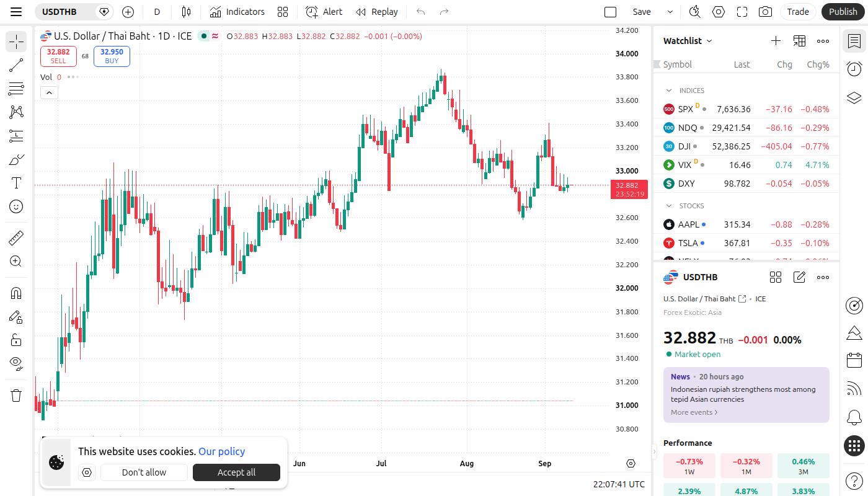The image size is (868, 496).
Task: Click the 32.950 BUY button
Action: point(112,56)
